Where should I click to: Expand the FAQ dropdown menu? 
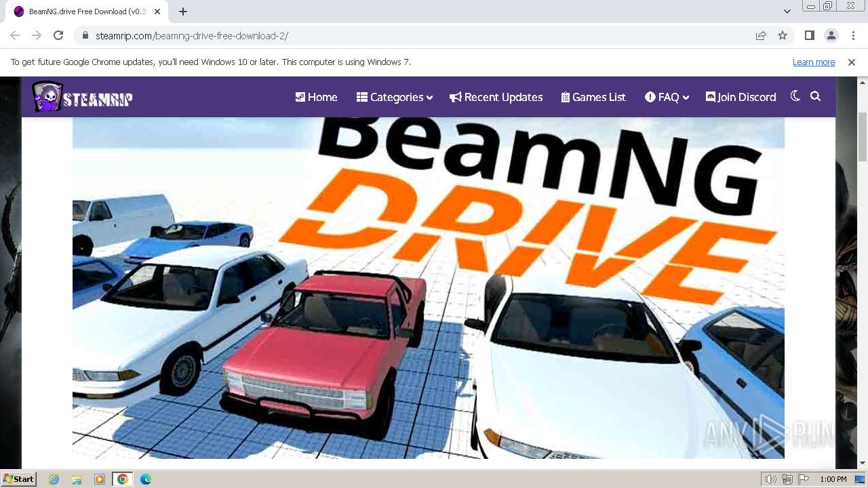(x=667, y=97)
